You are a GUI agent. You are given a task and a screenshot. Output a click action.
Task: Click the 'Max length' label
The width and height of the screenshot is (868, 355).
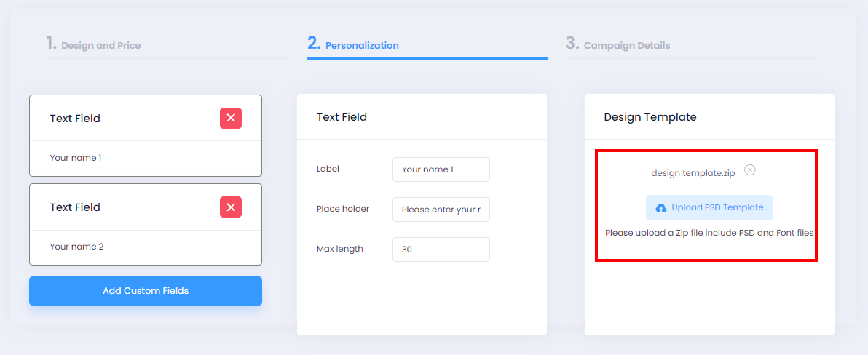pyautogui.click(x=340, y=249)
